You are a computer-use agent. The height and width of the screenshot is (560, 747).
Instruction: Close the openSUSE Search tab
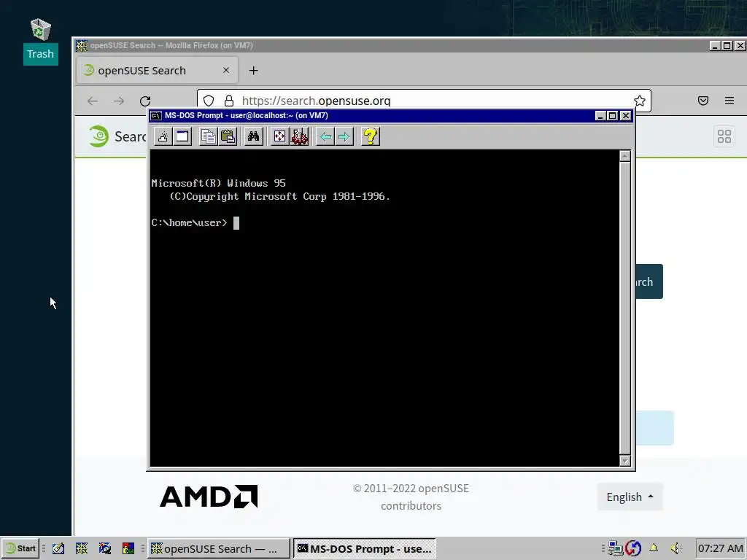tap(226, 70)
